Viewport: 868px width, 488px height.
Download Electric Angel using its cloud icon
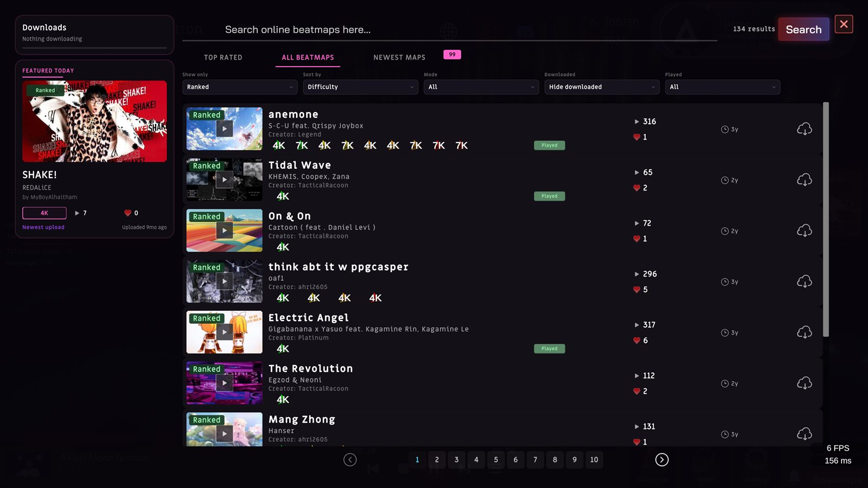(x=804, y=332)
